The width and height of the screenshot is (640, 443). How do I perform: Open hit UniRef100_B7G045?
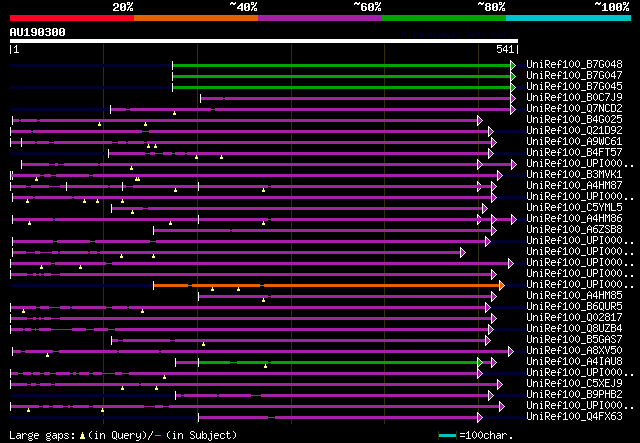coord(574,87)
